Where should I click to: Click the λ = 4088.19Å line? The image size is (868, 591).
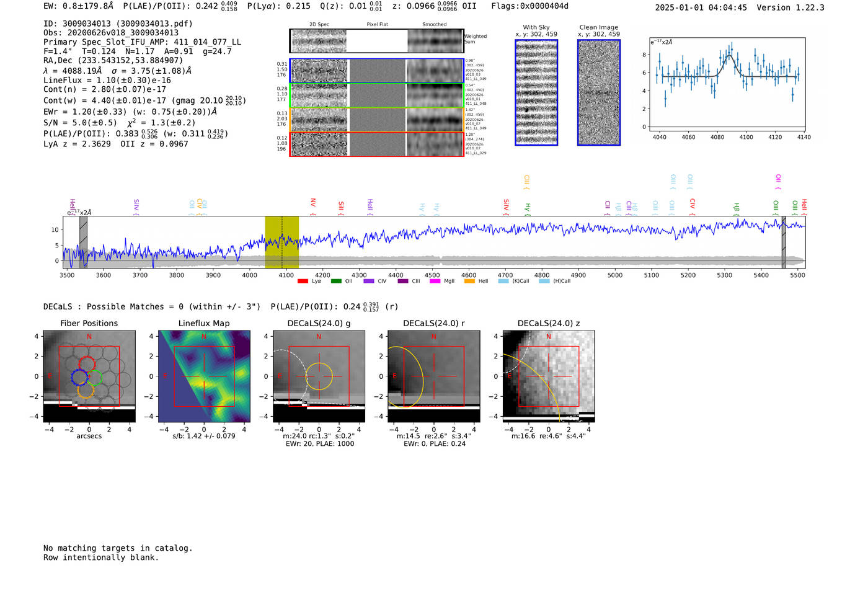(x=117, y=71)
